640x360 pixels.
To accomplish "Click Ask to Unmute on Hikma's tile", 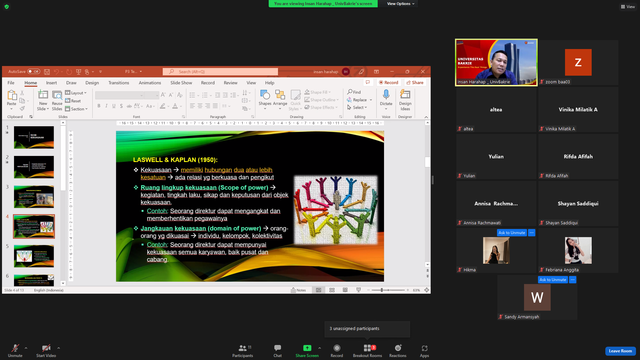I will (x=511, y=233).
